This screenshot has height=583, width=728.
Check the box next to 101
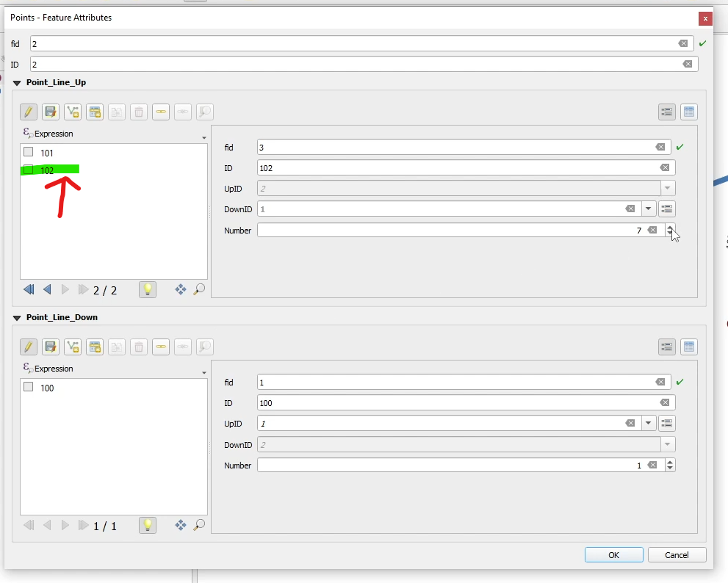pos(29,152)
